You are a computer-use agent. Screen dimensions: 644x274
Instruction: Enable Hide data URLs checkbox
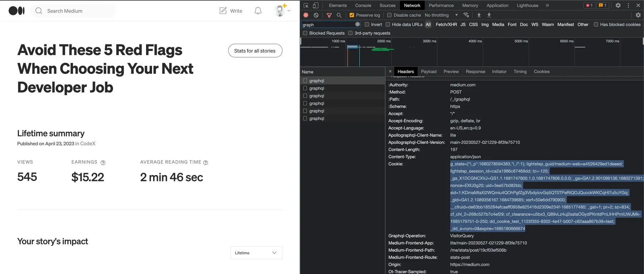[x=387, y=24]
